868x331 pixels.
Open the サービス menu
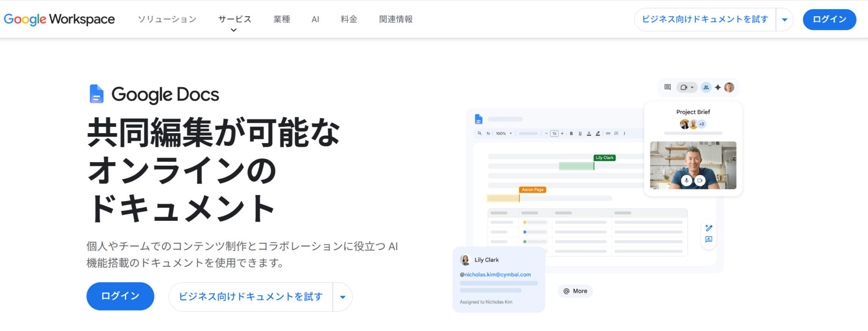coord(235,19)
